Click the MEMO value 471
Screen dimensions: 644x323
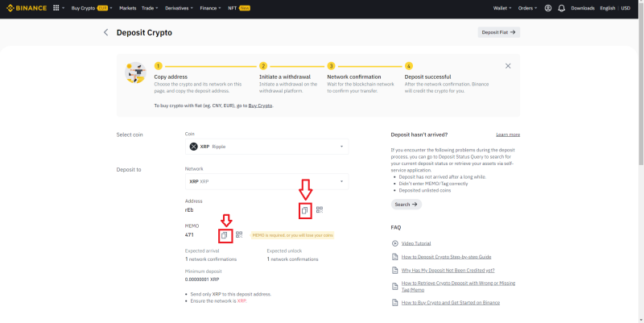point(189,235)
